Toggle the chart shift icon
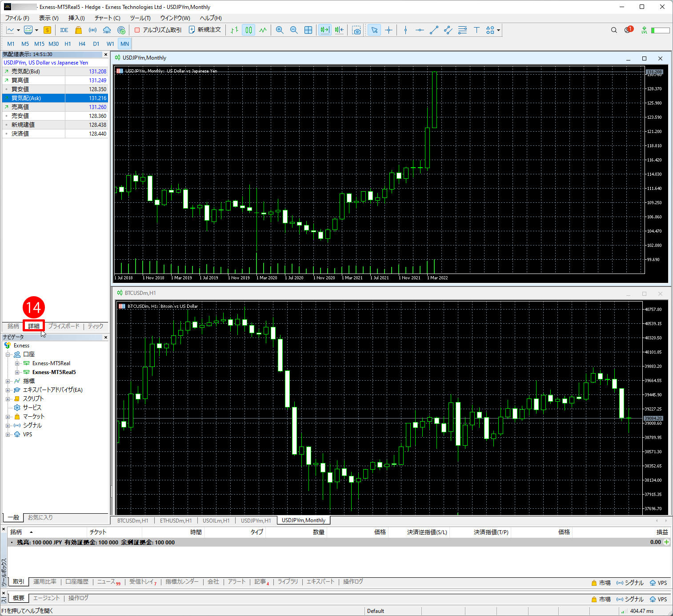 click(x=339, y=30)
